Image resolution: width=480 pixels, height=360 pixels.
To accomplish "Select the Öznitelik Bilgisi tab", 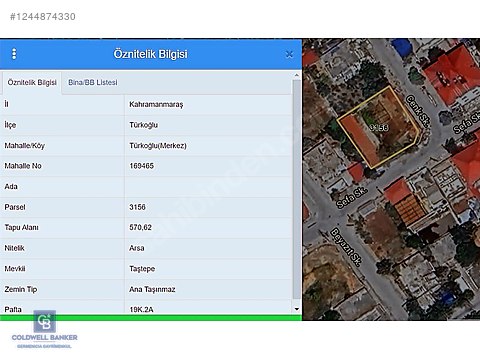I will coord(32,82).
